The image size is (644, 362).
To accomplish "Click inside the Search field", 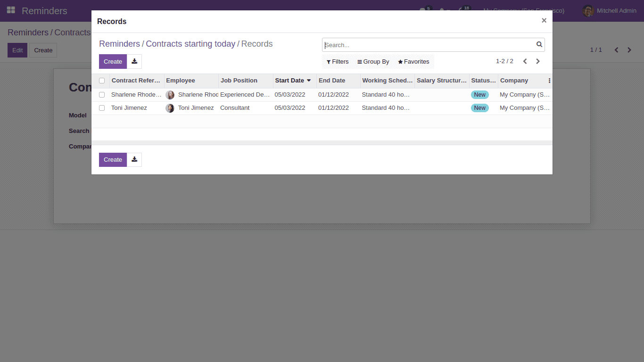I will point(424,45).
